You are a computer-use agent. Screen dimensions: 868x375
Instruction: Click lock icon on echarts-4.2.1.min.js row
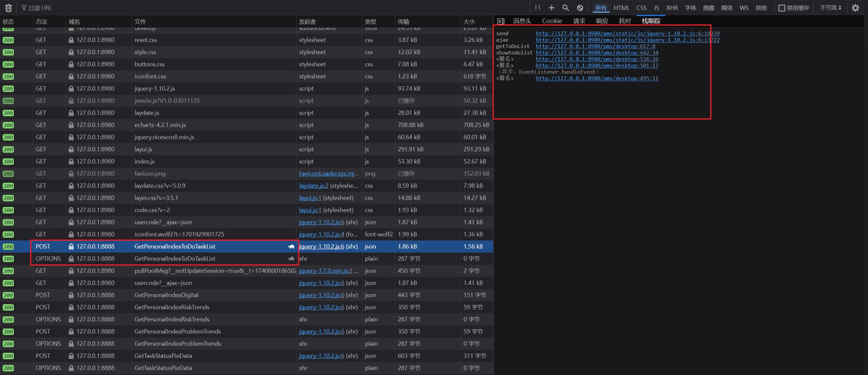point(71,125)
